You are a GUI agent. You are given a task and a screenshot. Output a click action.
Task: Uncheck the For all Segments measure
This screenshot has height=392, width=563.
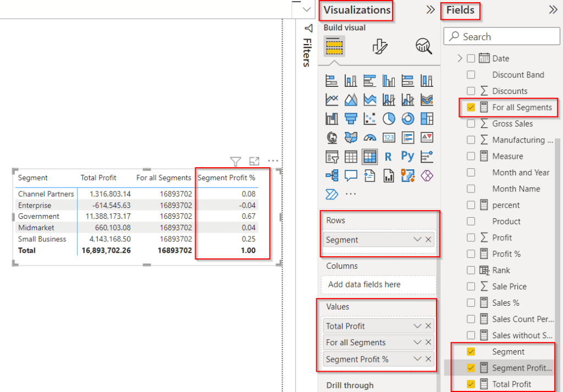click(471, 107)
